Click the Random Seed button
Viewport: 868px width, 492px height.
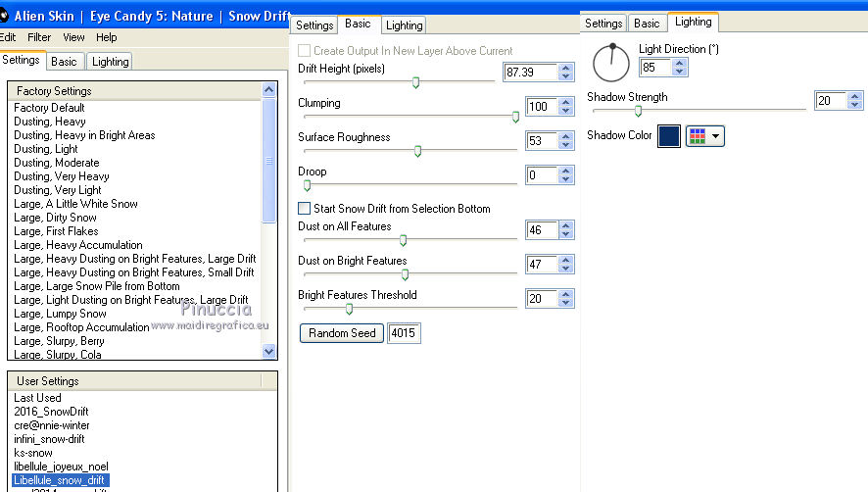[342, 333]
